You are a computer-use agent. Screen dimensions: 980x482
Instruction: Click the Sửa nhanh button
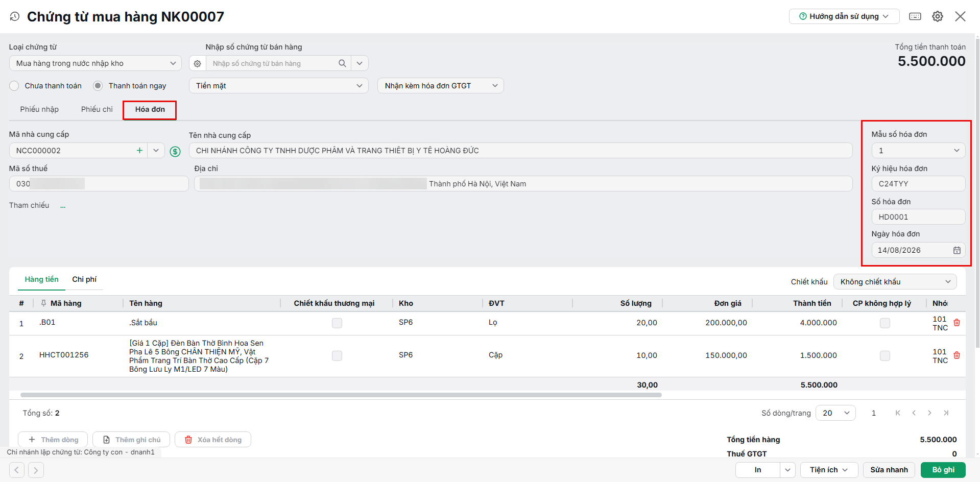[889, 470]
